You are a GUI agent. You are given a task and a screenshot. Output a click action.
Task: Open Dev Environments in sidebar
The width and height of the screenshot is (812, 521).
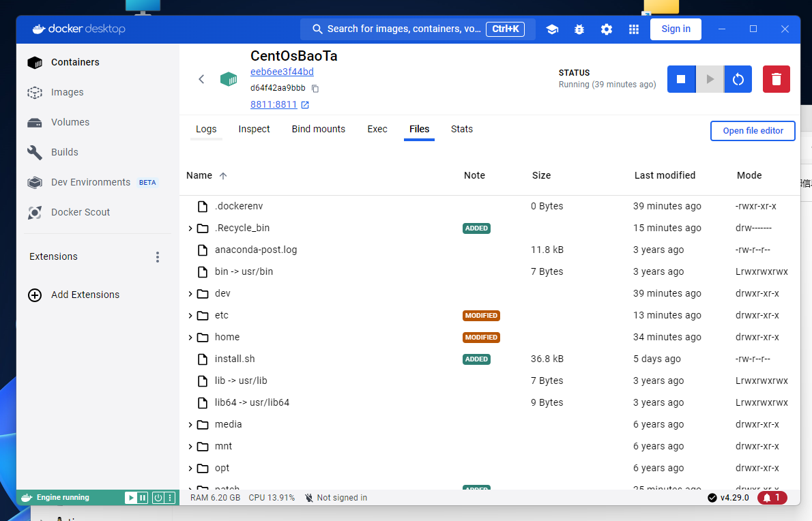coord(98,182)
